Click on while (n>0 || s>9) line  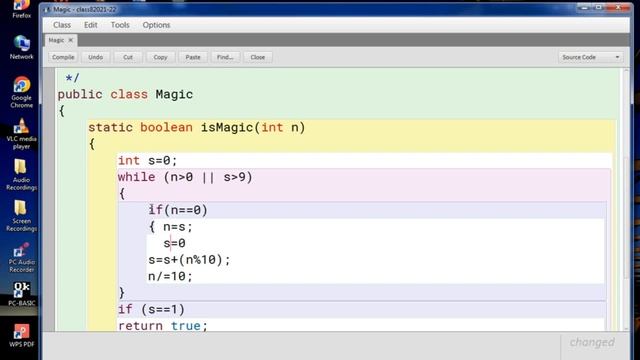(x=185, y=177)
